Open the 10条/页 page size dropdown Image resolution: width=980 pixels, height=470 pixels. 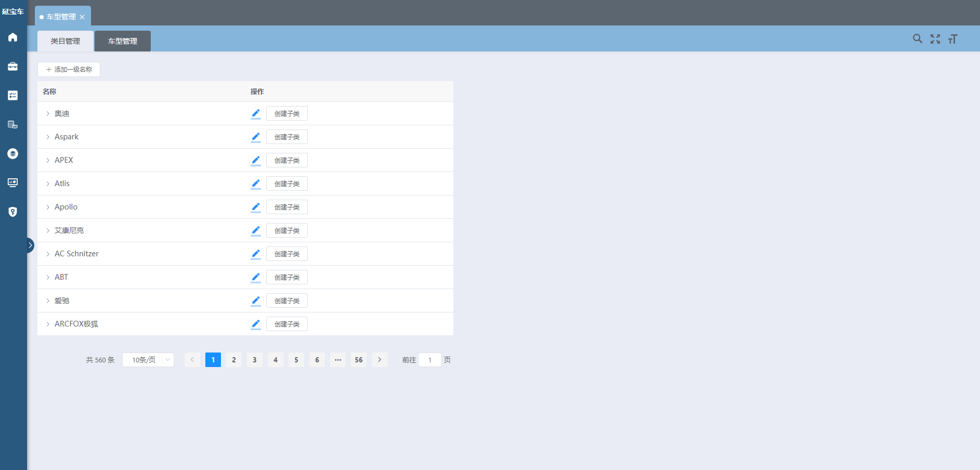[x=148, y=360]
